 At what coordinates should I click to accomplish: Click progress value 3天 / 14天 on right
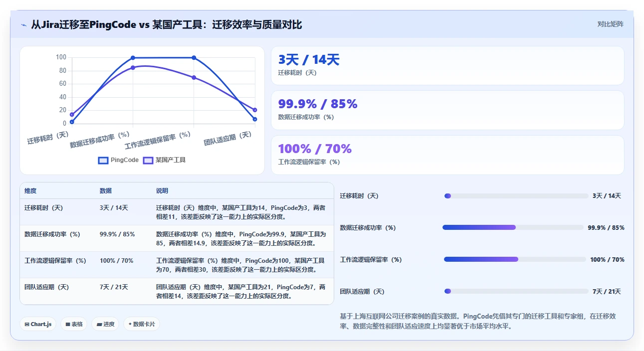click(x=607, y=196)
